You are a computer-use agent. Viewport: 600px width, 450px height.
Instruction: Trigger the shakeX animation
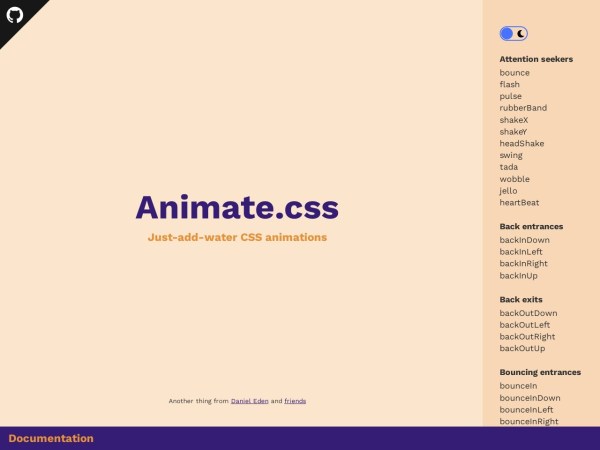pos(513,120)
